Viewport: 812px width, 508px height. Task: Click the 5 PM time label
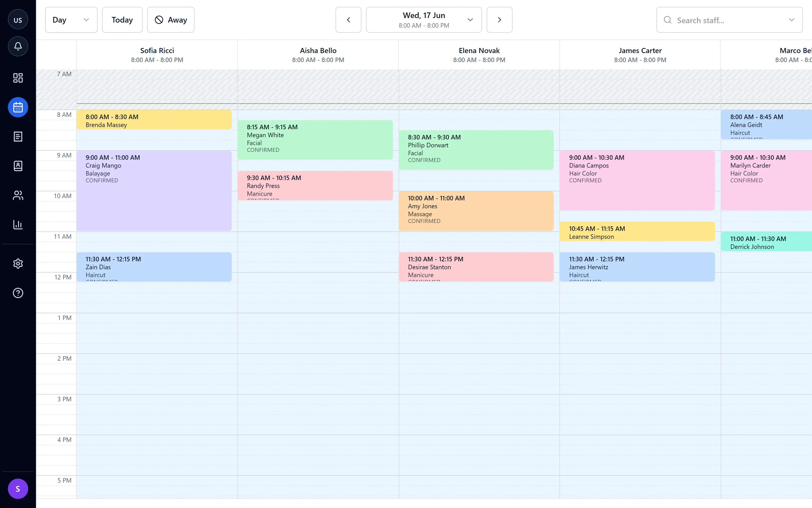[x=64, y=480]
